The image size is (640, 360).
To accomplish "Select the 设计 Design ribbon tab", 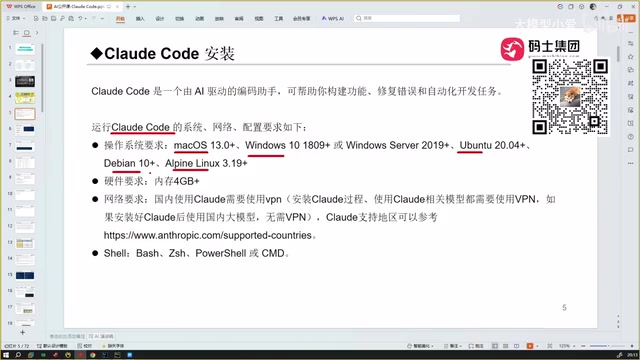I will tap(160, 19).
